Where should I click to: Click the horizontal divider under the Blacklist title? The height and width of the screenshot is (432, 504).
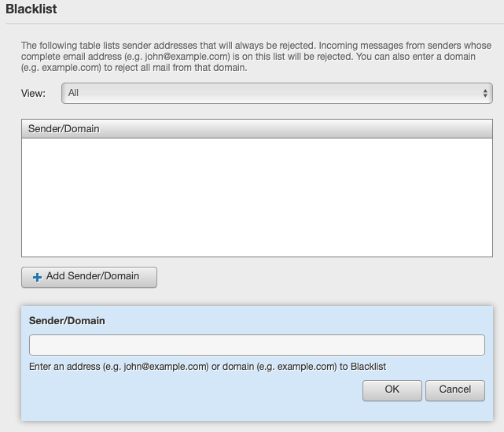coord(255,24)
